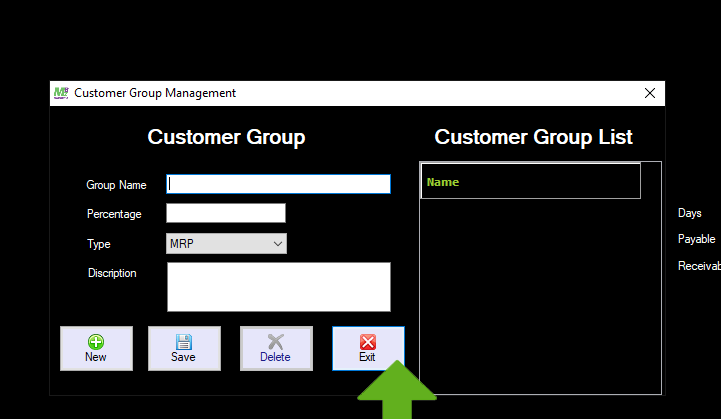Screen dimensions: 721x419
Task: Click into the Percentage input box
Action: click(x=226, y=213)
